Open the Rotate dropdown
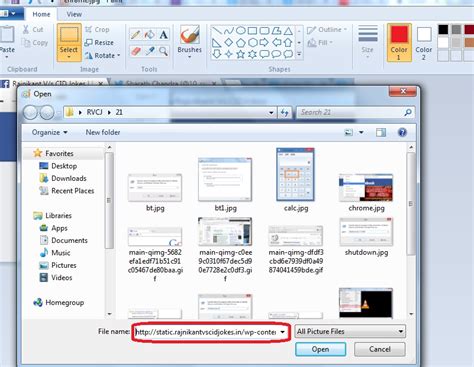This screenshot has width=474, height=367. click(x=102, y=55)
